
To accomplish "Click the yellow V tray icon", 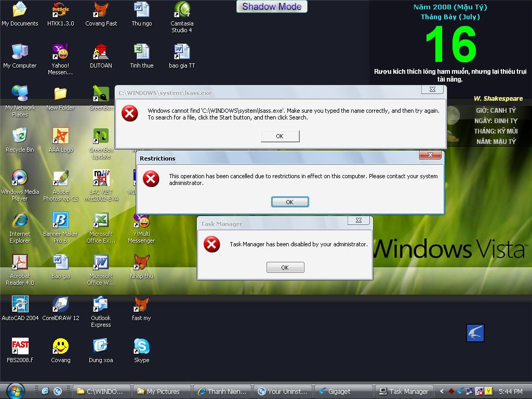I will point(488,391).
